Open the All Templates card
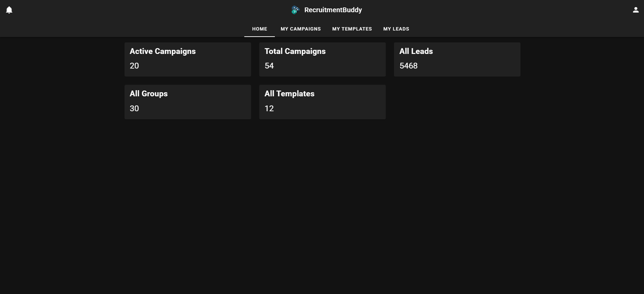This screenshot has height=294, width=644. coord(322,102)
